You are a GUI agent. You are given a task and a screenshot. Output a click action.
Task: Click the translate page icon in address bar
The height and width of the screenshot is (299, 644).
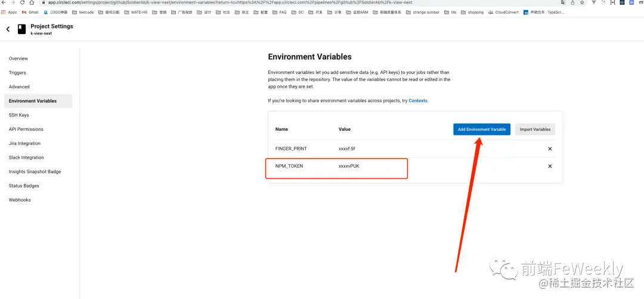pos(563,2)
